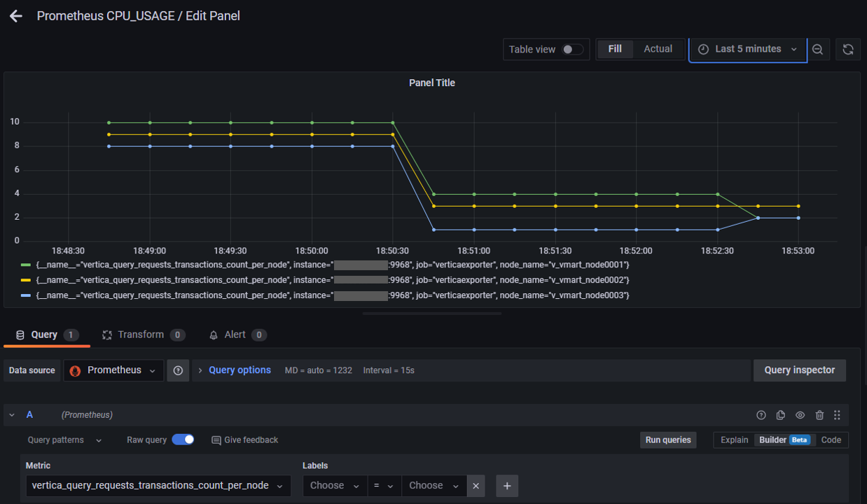Toggle Table view switch
The image size is (867, 504).
point(573,49)
